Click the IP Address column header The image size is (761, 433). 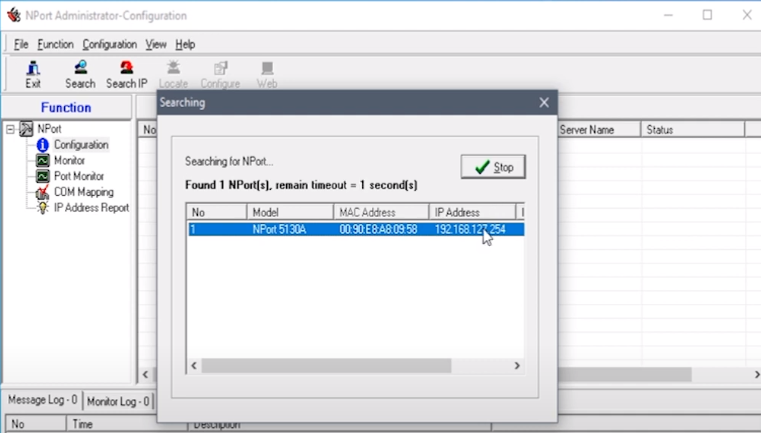[472, 212]
